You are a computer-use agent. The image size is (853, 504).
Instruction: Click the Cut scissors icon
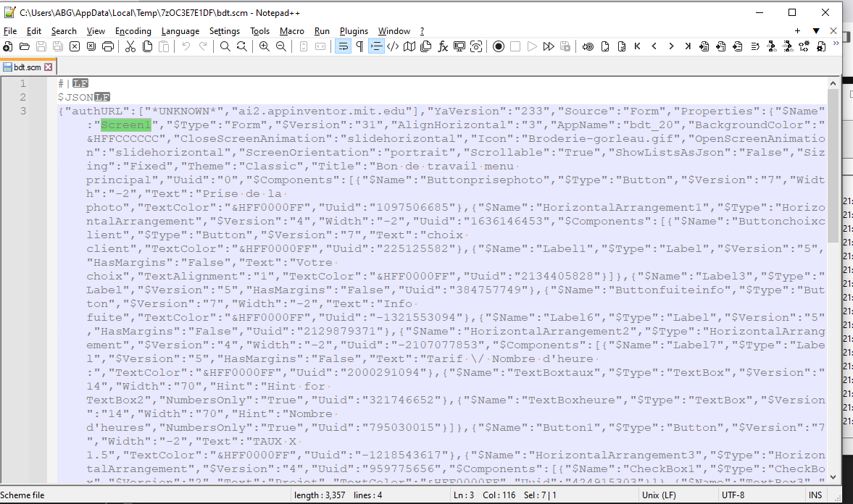click(130, 46)
